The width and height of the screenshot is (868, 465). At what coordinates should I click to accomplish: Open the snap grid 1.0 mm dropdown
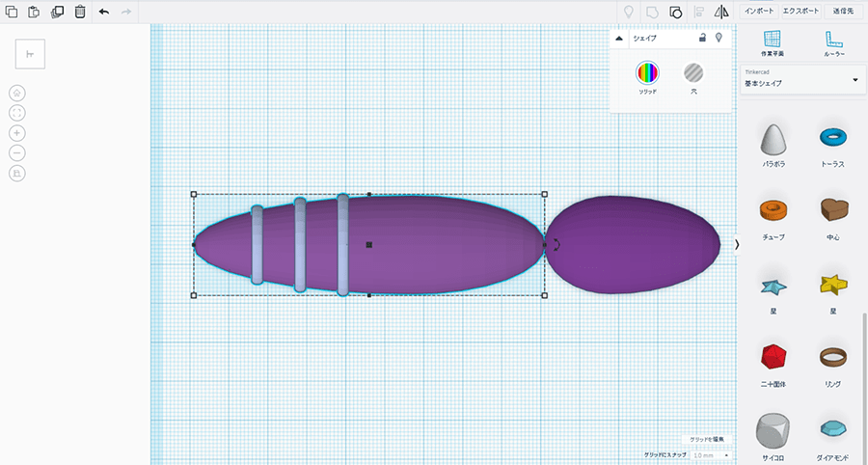pyautogui.click(x=711, y=455)
